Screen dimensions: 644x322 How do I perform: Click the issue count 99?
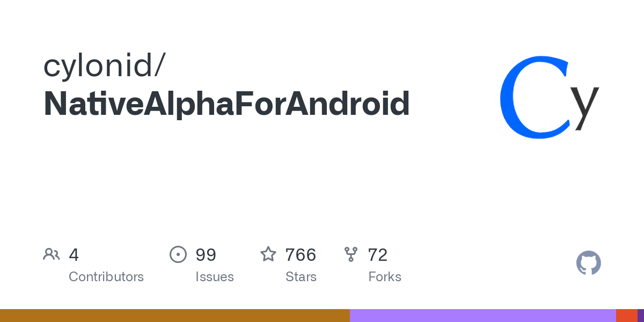[x=206, y=255]
